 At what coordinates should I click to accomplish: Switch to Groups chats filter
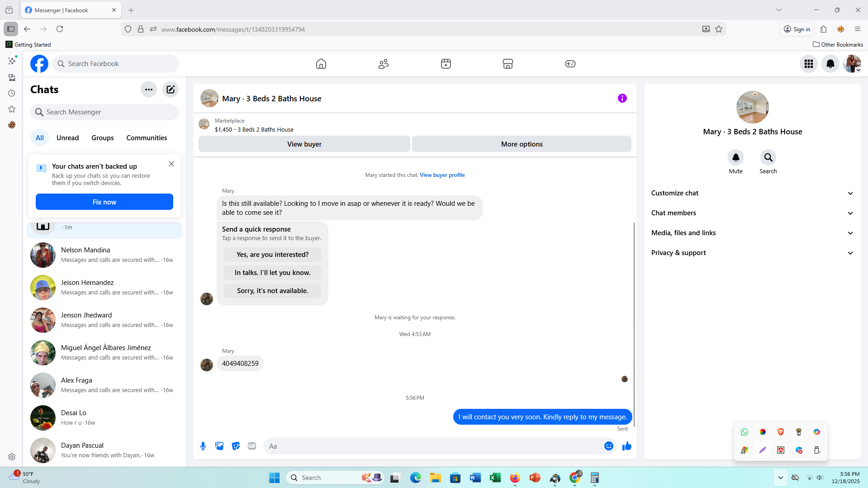pyautogui.click(x=103, y=138)
